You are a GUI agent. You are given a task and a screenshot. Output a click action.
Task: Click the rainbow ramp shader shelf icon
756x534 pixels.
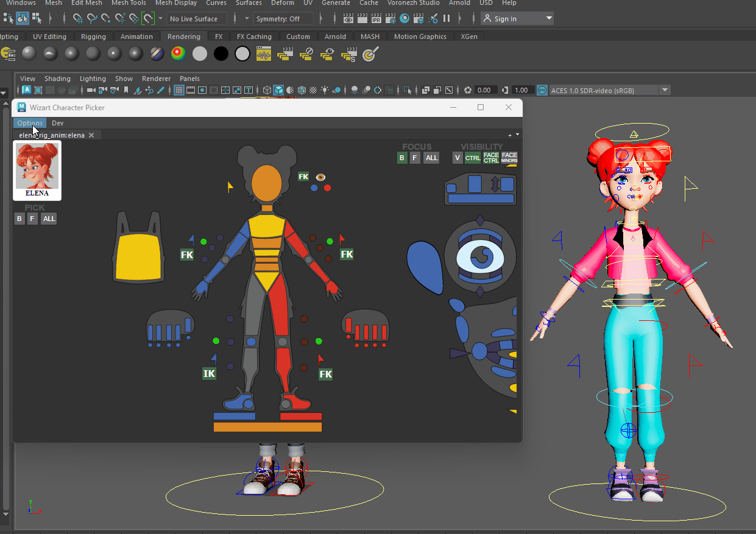[178, 54]
